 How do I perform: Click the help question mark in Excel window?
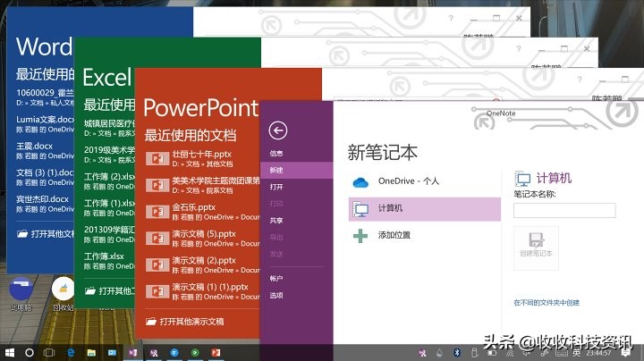click(x=519, y=49)
